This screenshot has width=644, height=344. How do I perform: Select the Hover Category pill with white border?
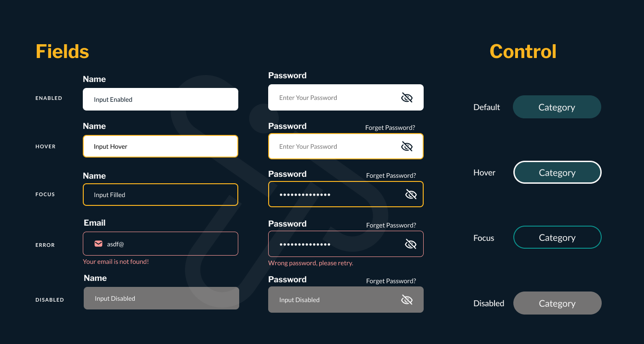[557, 173]
